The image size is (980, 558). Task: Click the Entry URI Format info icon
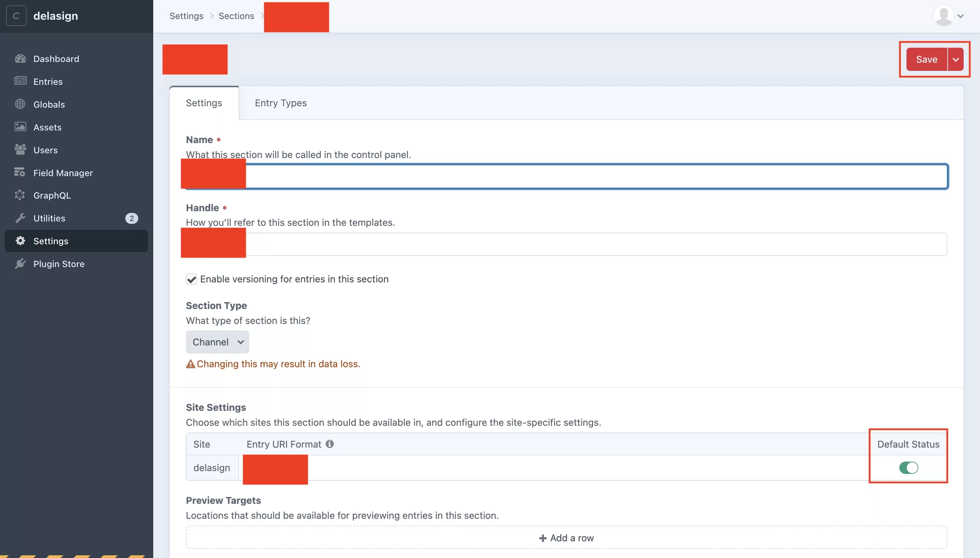330,444
